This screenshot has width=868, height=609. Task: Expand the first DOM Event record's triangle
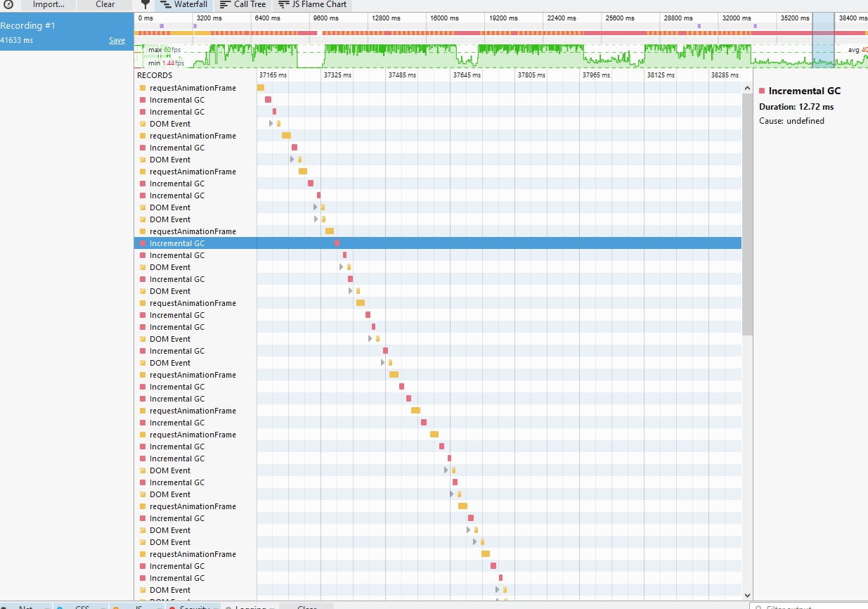271,124
